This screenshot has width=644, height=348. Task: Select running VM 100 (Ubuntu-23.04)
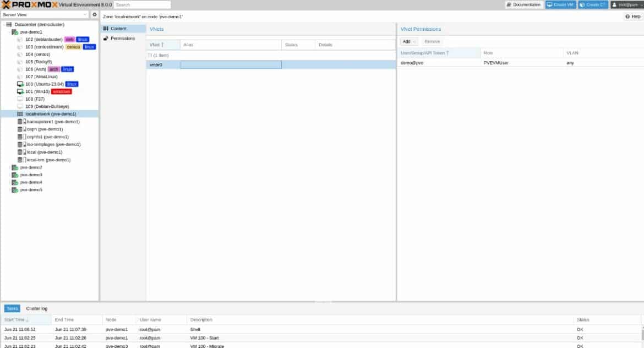click(45, 84)
